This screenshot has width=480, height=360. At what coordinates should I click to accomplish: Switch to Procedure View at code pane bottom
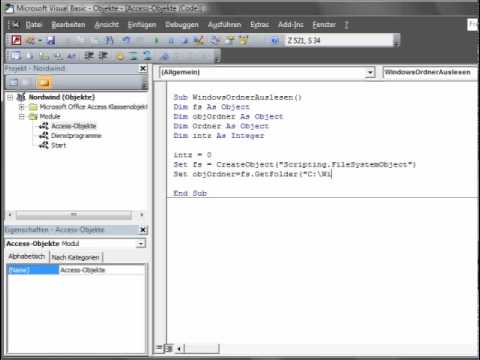click(159, 348)
